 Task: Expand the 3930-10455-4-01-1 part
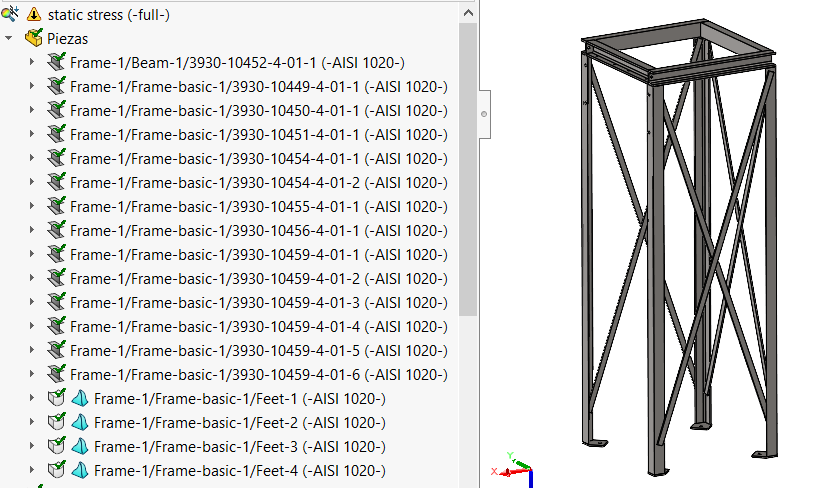32,206
